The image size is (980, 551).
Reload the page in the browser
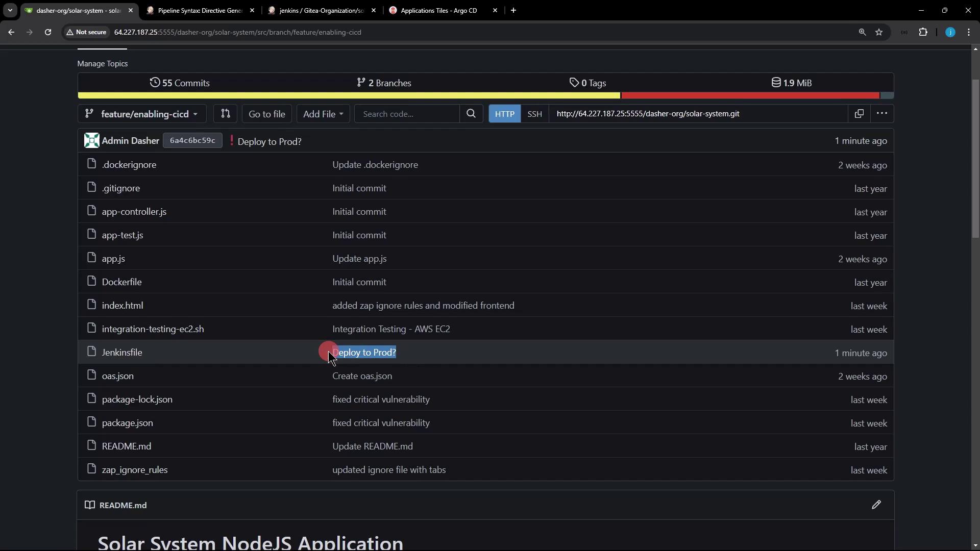point(48,32)
